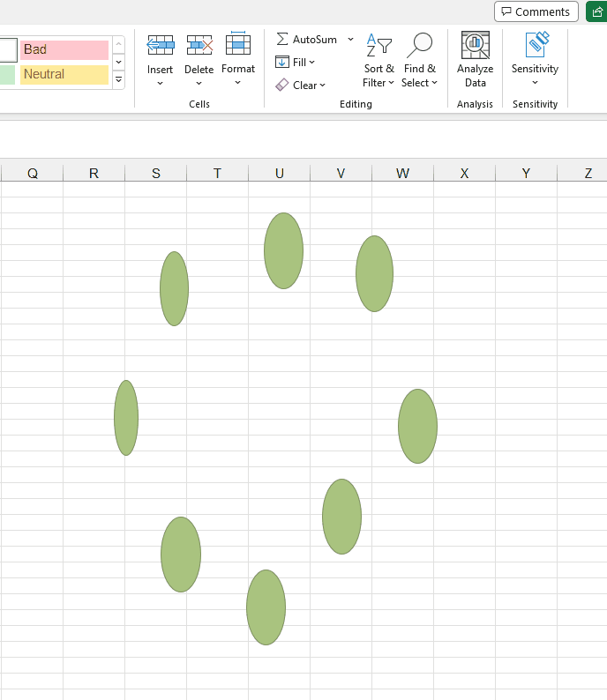Click the Delete cells icon
This screenshot has height=700, width=607.
click(x=199, y=45)
